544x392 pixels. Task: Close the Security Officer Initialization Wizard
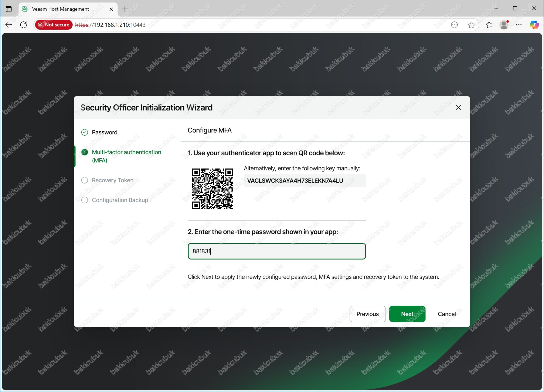(458, 108)
